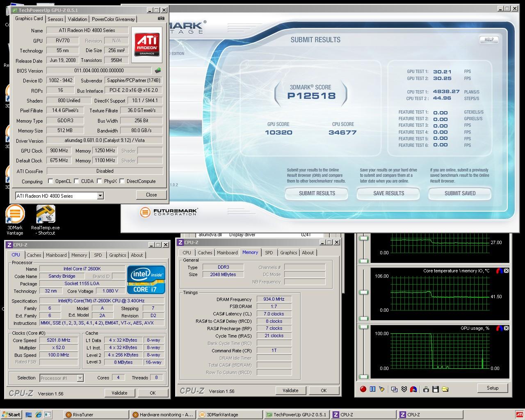
Task: Click the lower slider handle beside GPU usage graph
Action: pyautogui.click(x=363, y=376)
